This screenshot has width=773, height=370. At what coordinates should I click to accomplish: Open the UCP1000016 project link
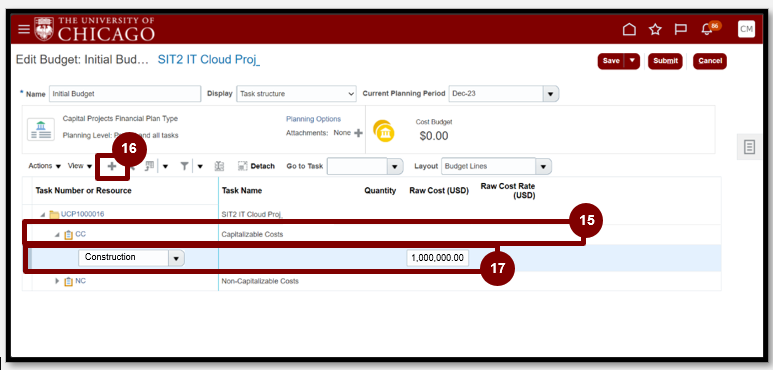tap(82, 214)
